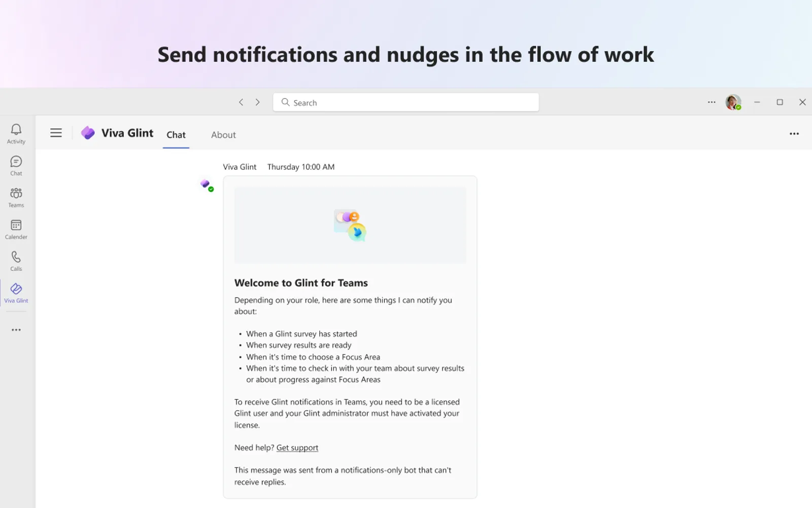Screen dimensions: 812x508
Task: Click the welcome card illustration image
Action: 350,225
